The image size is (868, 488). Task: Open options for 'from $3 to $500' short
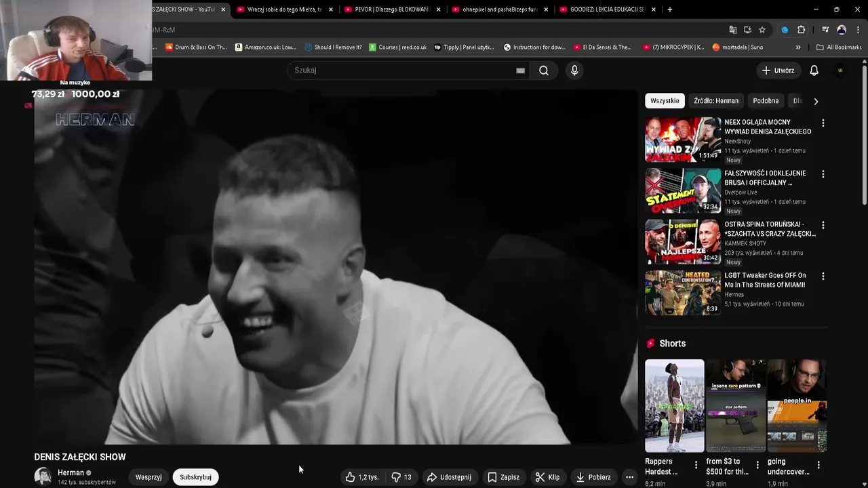pyautogui.click(x=757, y=465)
